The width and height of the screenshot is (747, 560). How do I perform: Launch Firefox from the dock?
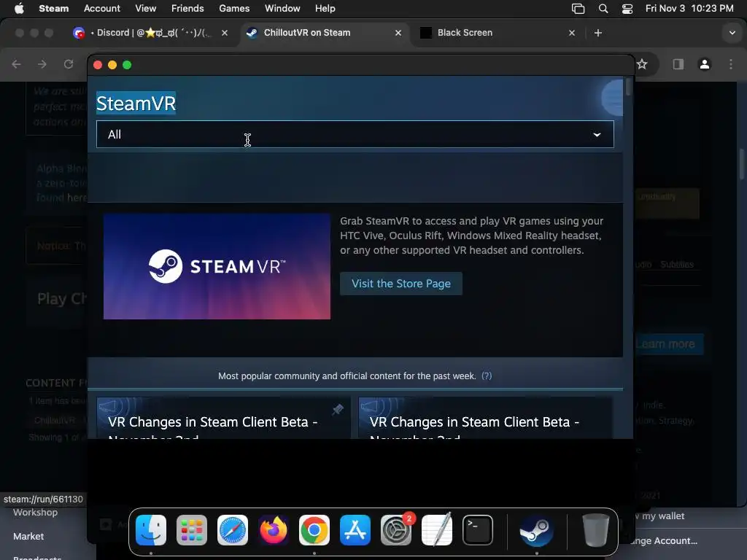click(x=274, y=530)
